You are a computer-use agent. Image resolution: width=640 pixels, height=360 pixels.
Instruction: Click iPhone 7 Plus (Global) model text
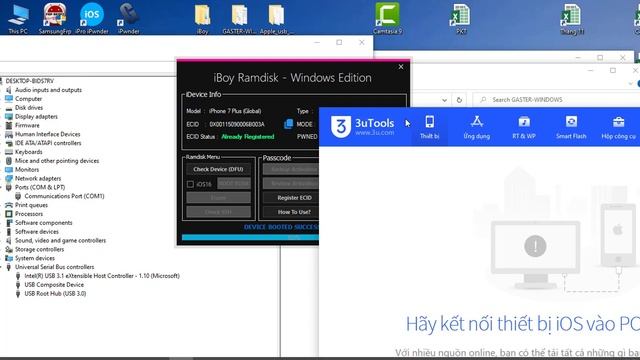[235, 111]
